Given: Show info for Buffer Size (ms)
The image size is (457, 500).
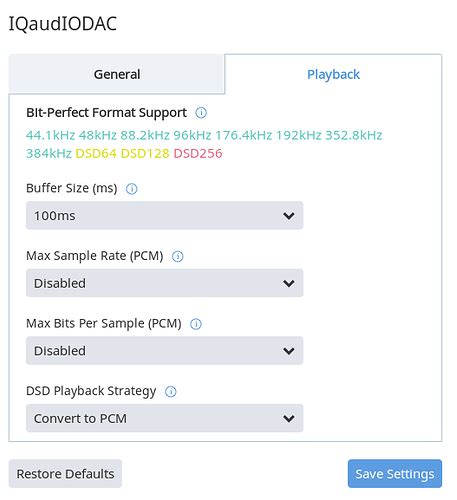Looking at the screenshot, I should click(x=131, y=189).
